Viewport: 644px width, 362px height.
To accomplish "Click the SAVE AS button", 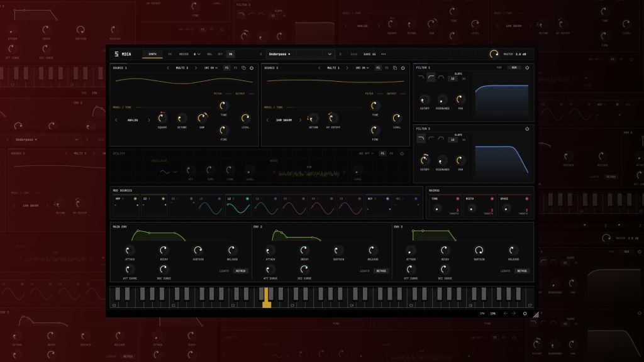I will coord(370,54).
